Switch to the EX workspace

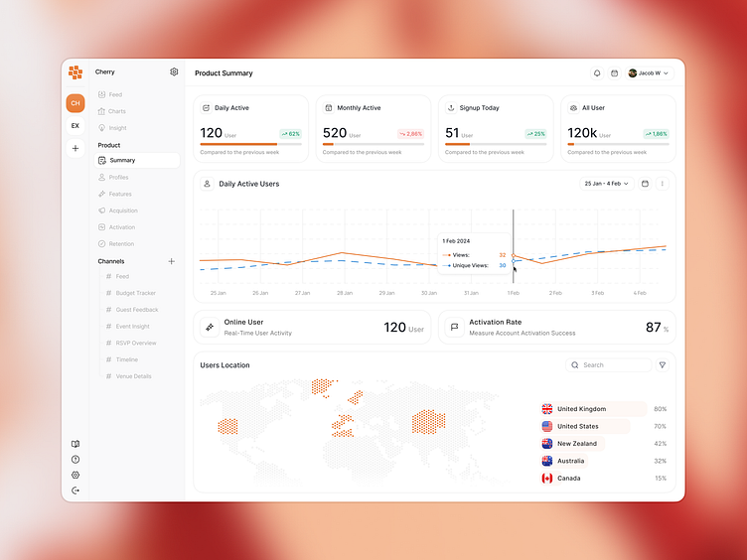(x=75, y=126)
